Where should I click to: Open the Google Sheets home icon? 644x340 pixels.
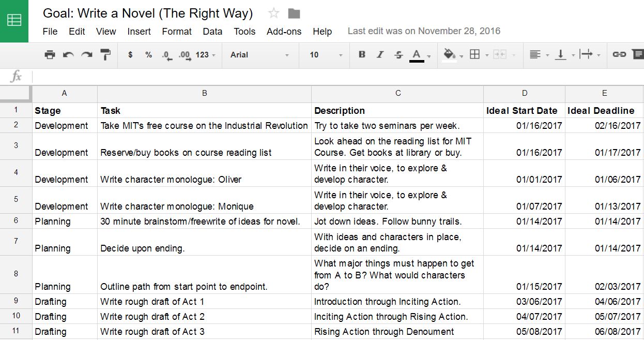tap(14, 21)
